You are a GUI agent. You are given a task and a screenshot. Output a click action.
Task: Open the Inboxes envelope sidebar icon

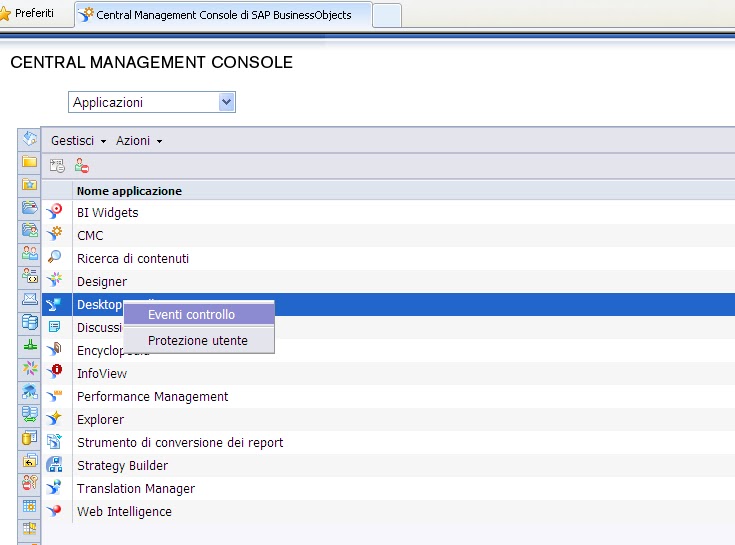coord(30,299)
